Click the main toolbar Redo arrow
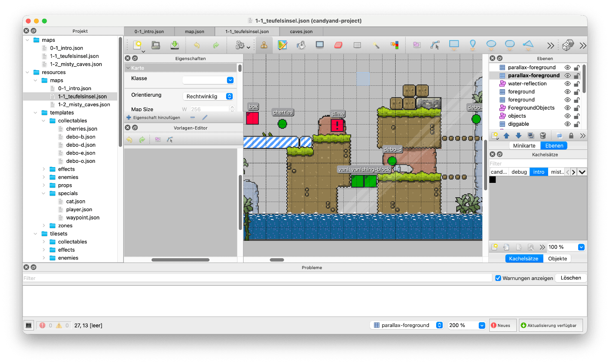The height and width of the screenshot is (364, 610). click(216, 45)
